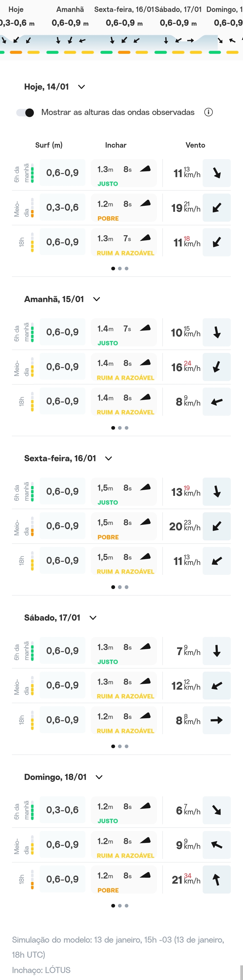
Task: Expand Hoje, 14/01 day dropdown
Action: tap(81, 87)
